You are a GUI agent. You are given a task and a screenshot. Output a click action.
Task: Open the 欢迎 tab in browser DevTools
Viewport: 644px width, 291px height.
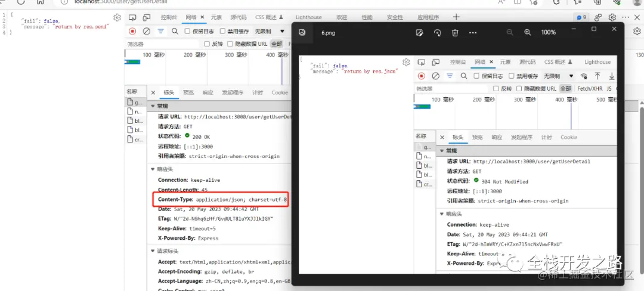coord(342,17)
